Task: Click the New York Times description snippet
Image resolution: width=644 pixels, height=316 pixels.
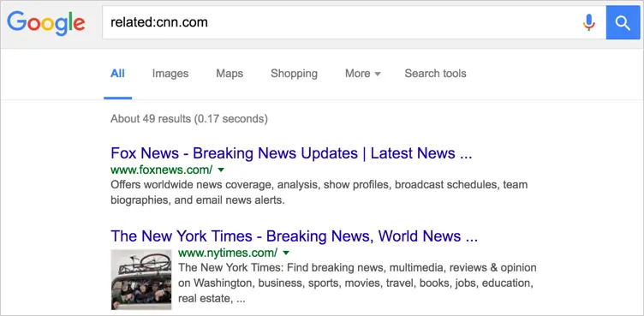Action: coord(357,283)
